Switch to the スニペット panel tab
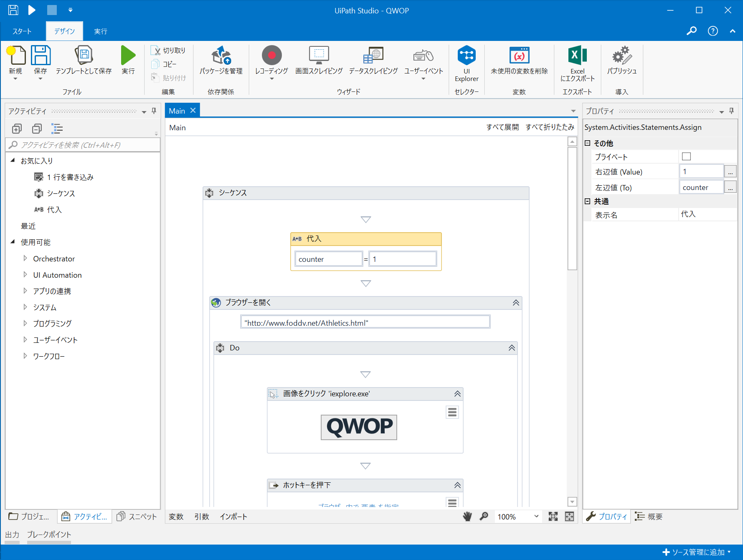 tap(137, 517)
